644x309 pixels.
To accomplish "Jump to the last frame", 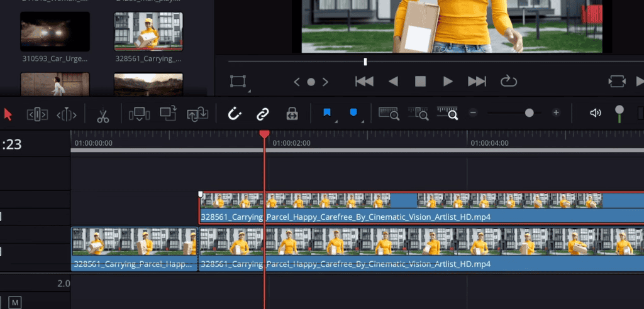I will pyautogui.click(x=477, y=81).
